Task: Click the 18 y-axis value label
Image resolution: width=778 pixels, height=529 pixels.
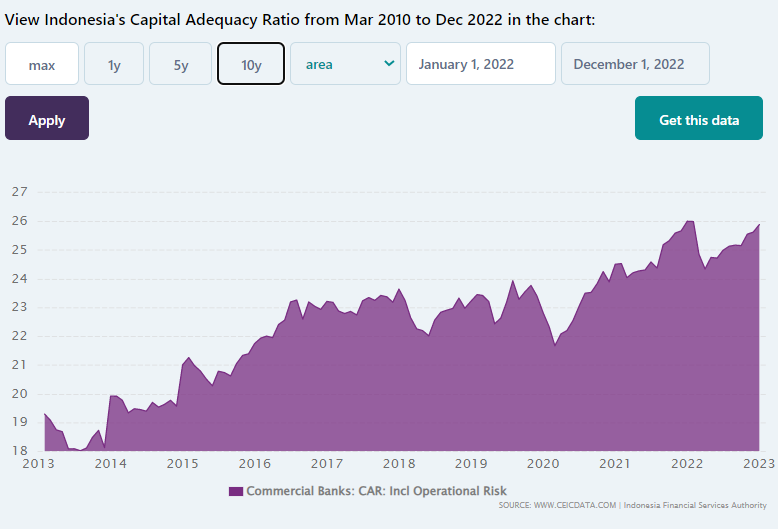Action: tap(20, 451)
